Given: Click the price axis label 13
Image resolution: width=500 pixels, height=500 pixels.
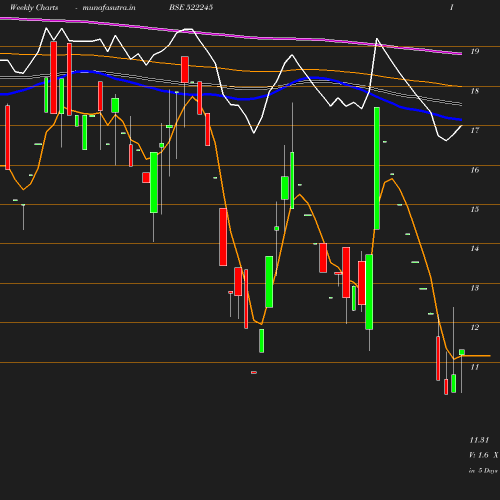Looking at the screenshot, I should pos(475,288).
